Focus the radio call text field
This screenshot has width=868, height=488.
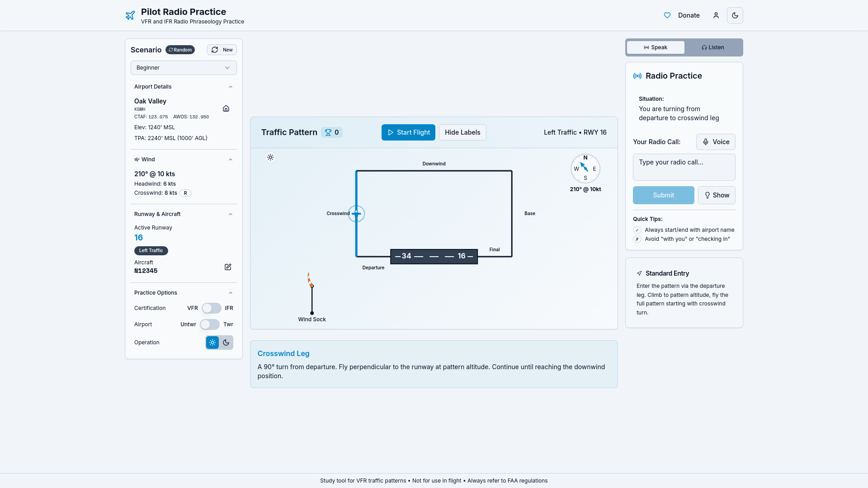(x=684, y=167)
